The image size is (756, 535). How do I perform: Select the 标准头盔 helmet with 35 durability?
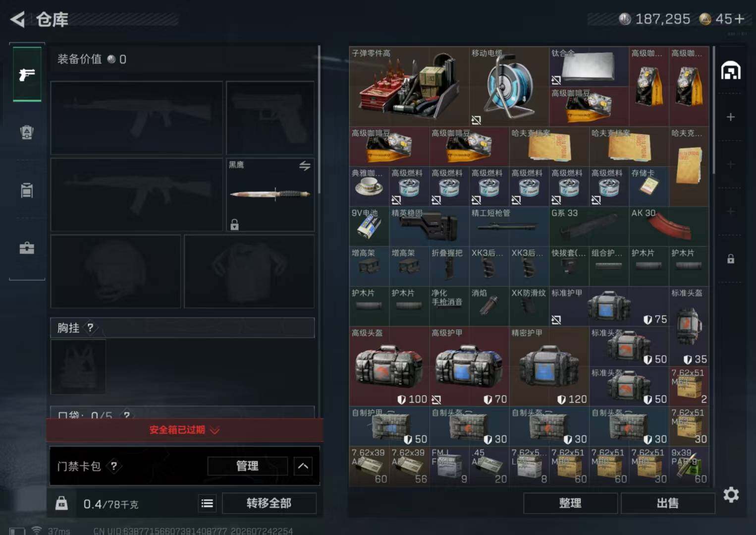click(689, 326)
